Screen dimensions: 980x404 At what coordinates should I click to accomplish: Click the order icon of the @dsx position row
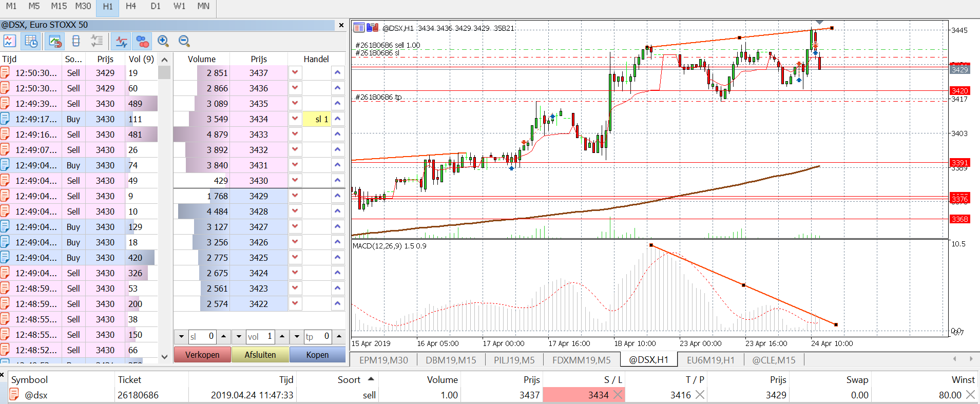point(14,395)
